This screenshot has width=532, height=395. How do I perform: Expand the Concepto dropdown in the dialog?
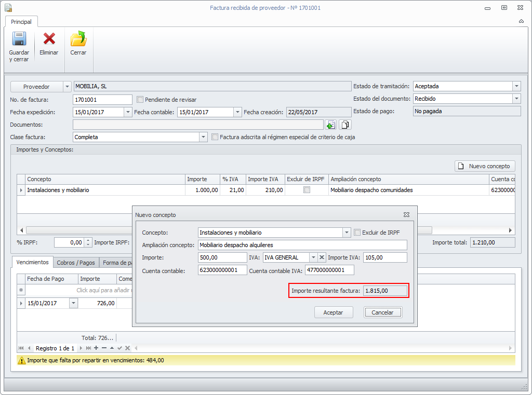click(x=347, y=233)
